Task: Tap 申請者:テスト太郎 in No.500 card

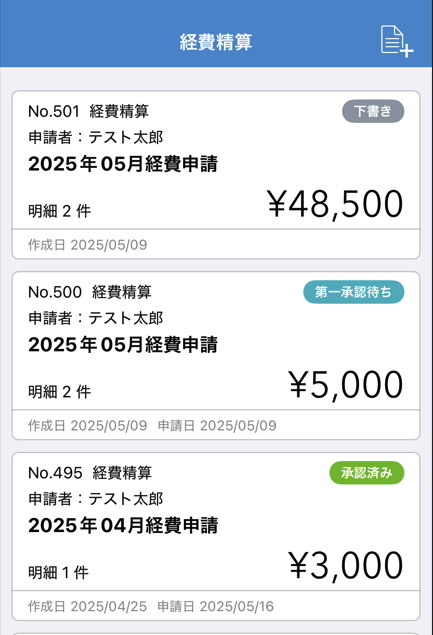Action: 96,318
